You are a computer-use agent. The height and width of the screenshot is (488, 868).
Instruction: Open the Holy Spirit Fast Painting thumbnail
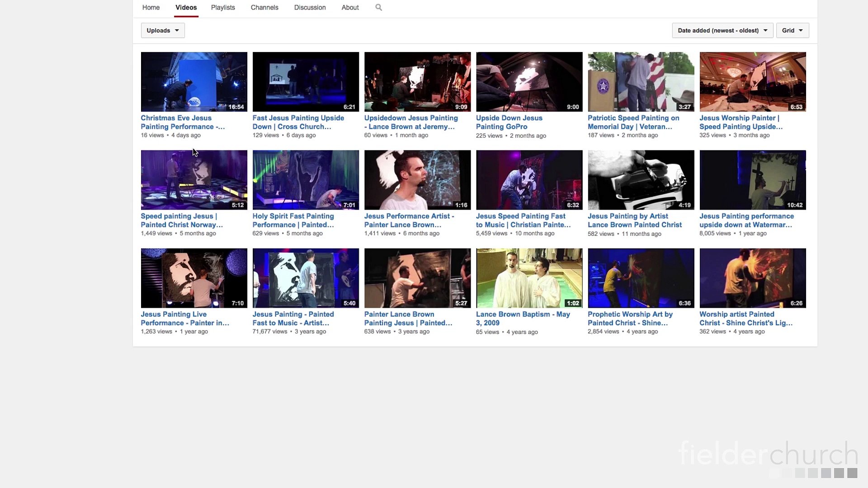click(306, 180)
